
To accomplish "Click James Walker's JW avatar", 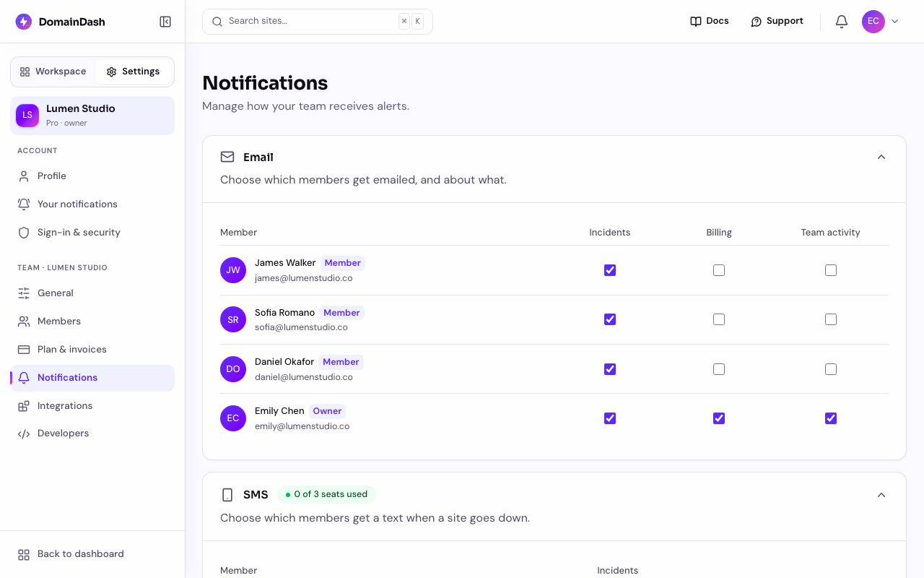I will click(x=233, y=270).
